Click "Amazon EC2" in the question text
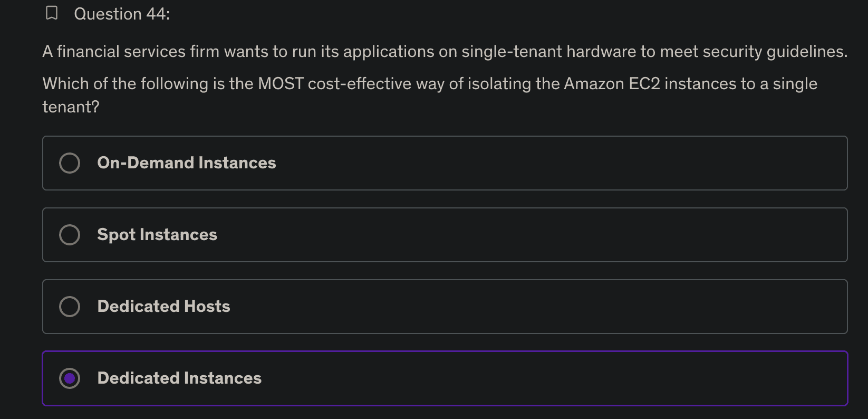Screen dimensions: 868x419 (x=612, y=84)
